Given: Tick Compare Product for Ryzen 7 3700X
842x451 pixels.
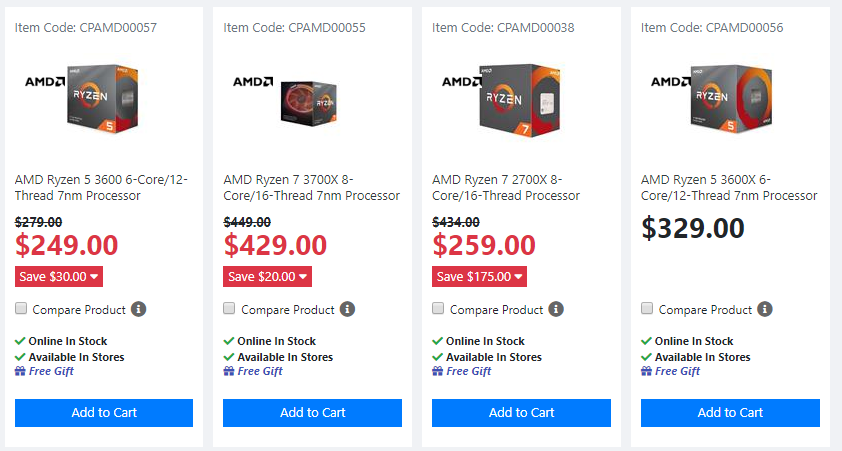Looking at the screenshot, I should [230, 309].
